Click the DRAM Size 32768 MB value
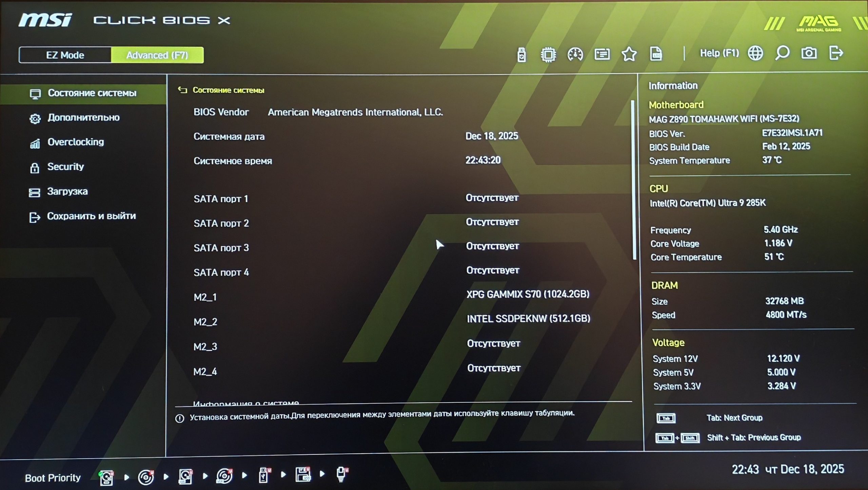The image size is (868, 490). pyautogui.click(x=785, y=301)
